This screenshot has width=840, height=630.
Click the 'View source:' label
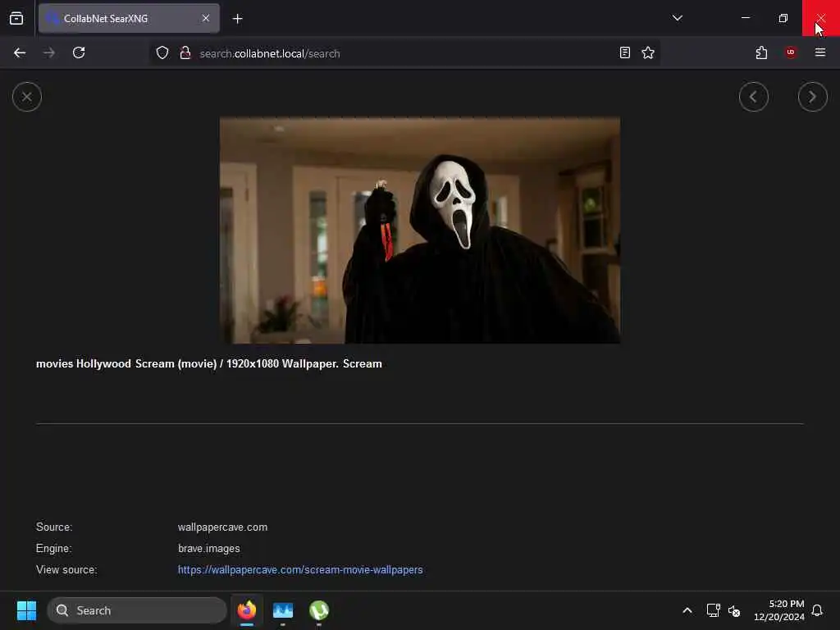tap(66, 570)
